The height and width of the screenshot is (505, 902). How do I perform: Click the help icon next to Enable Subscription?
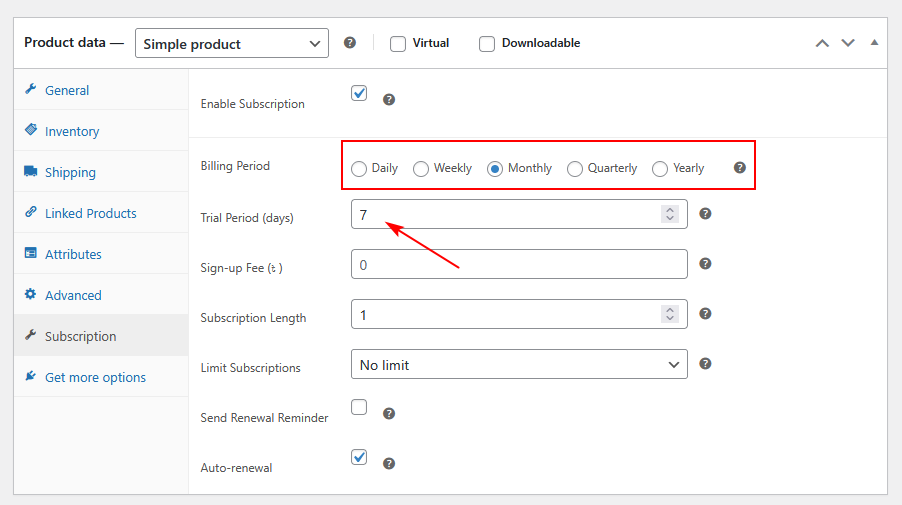[389, 100]
